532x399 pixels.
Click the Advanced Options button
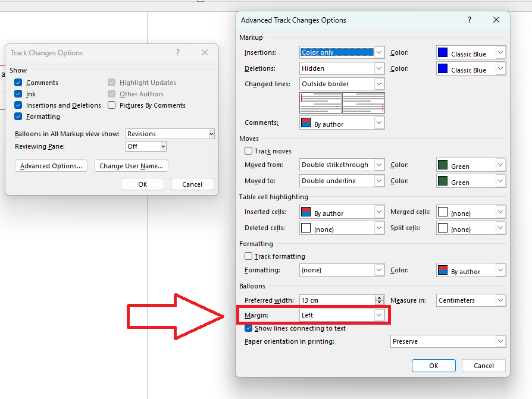tap(51, 166)
